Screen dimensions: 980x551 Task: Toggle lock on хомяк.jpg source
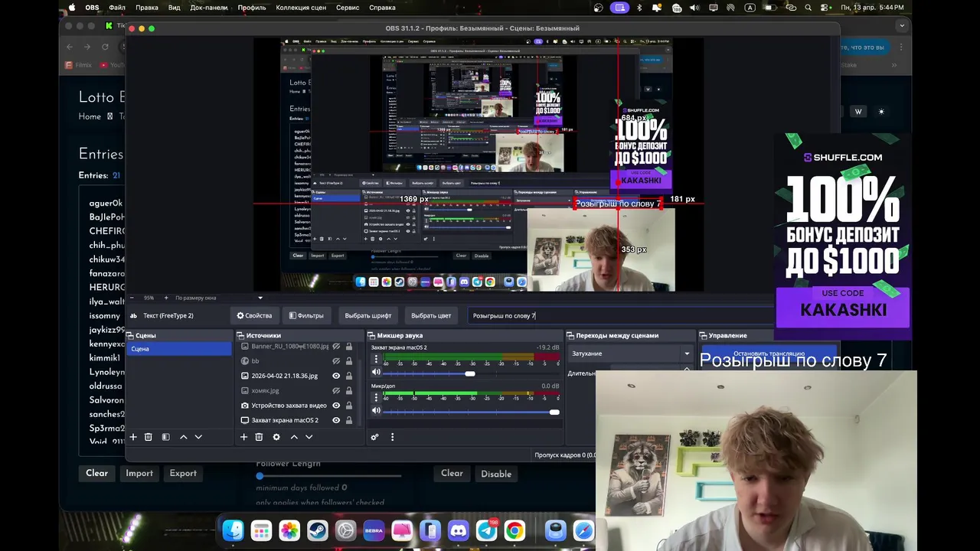(349, 390)
